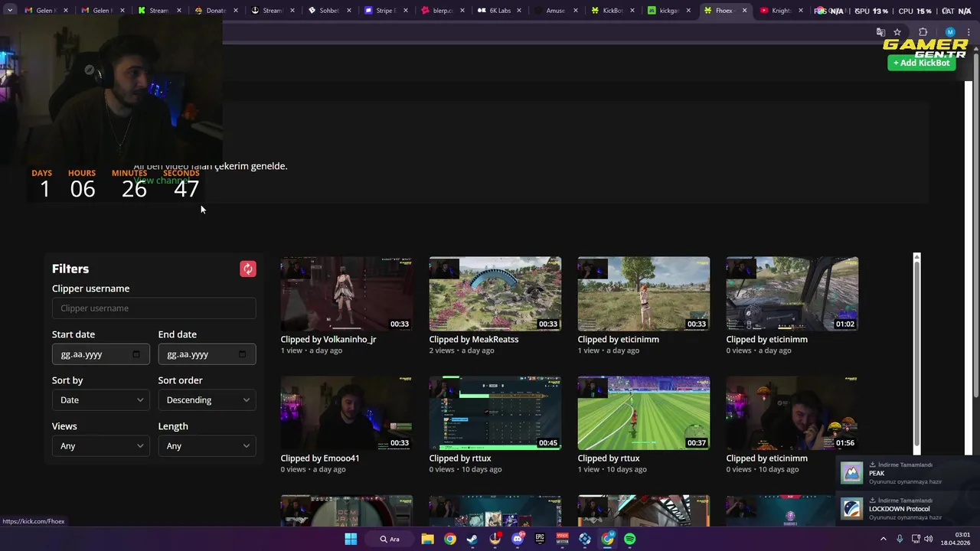Switch to the Donate tab

[x=216, y=11]
